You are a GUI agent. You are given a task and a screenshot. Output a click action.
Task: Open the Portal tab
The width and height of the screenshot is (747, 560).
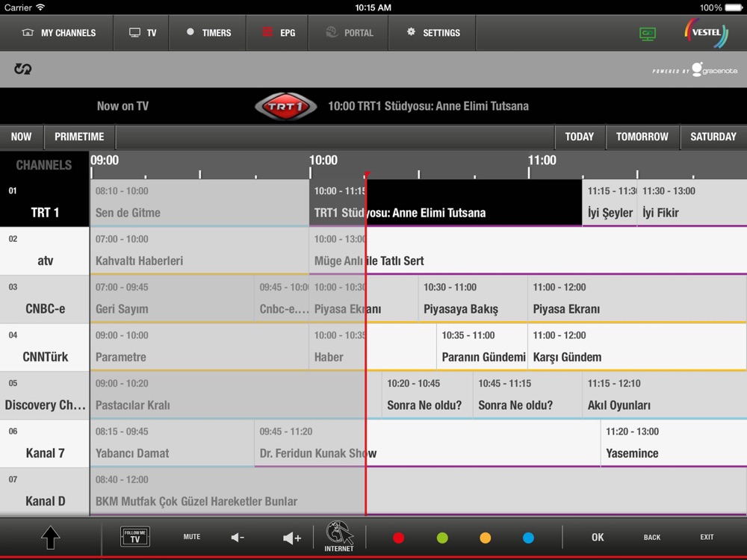point(348,33)
